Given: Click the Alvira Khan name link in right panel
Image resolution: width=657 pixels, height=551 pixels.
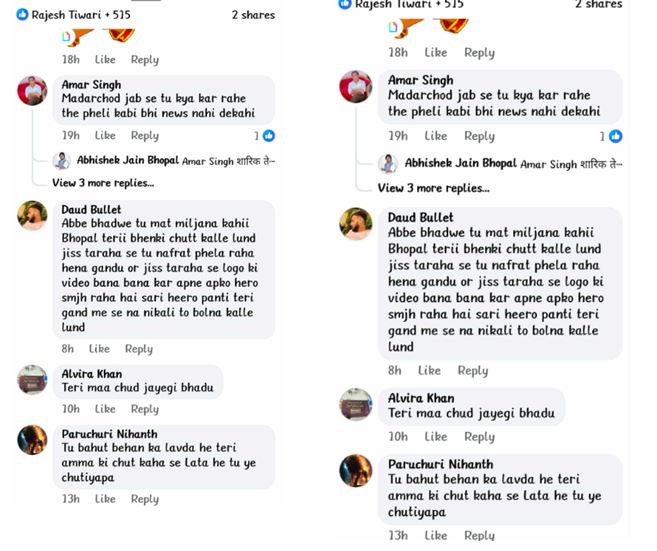Looking at the screenshot, I should pyautogui.click(x=420, y=398).
